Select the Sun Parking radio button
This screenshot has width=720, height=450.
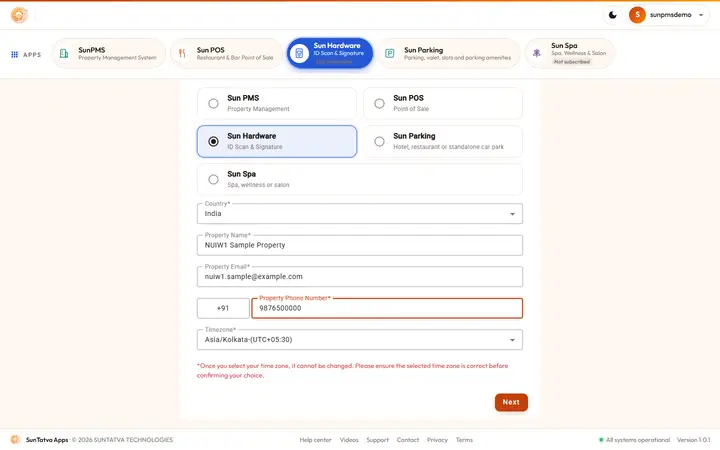[x=379, y=141]
